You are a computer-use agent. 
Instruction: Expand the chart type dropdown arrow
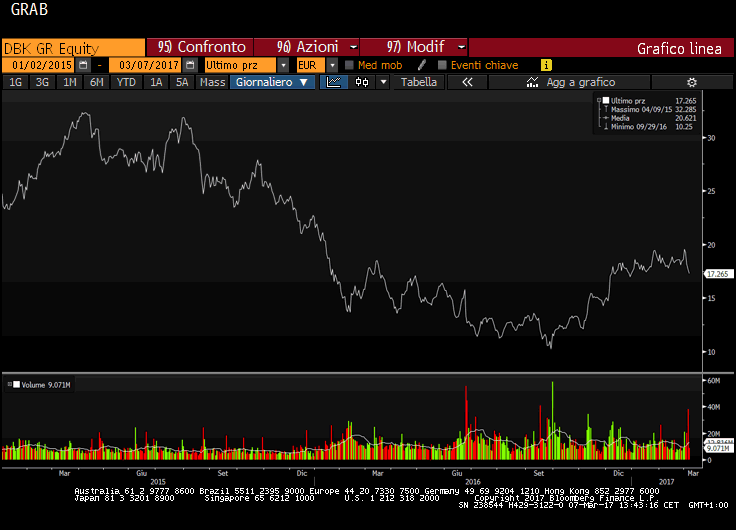point(383,82)
